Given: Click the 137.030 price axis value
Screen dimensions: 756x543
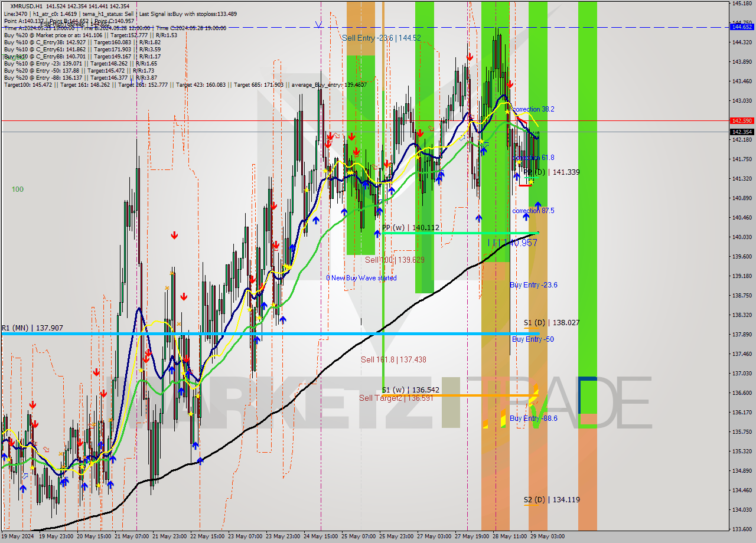Looking at the screenshot, I should (x=742, y=373).
